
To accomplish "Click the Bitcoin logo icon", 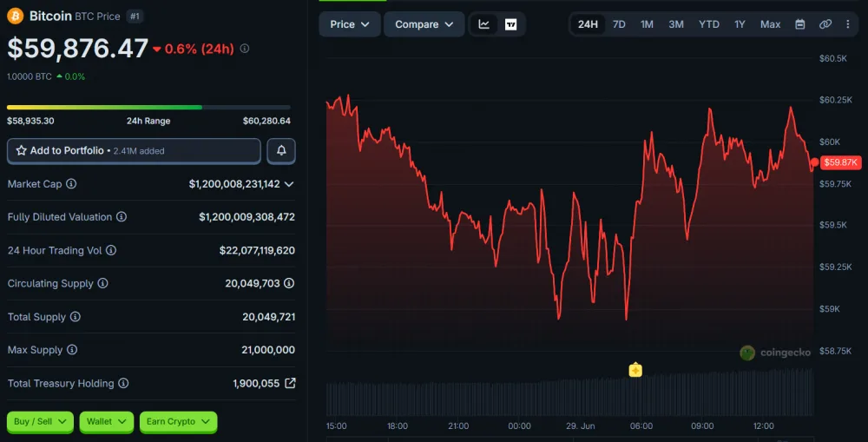I will click(15, 16).
